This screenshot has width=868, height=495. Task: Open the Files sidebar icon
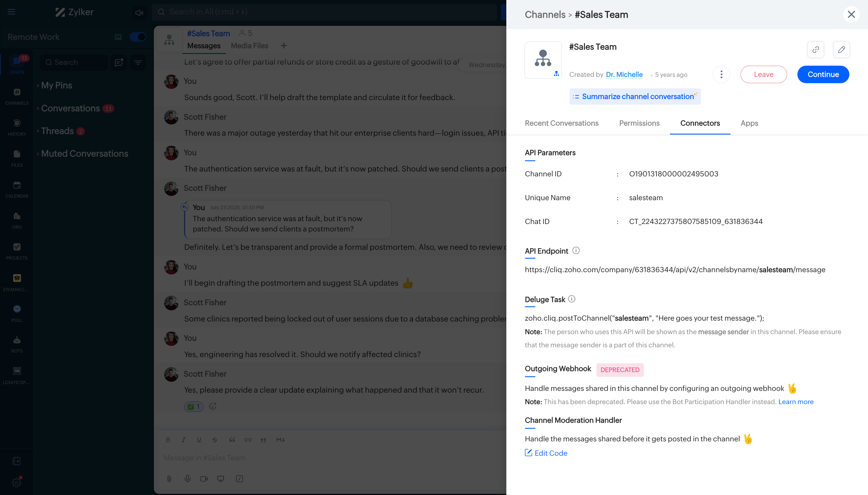[x=17, y=158]
